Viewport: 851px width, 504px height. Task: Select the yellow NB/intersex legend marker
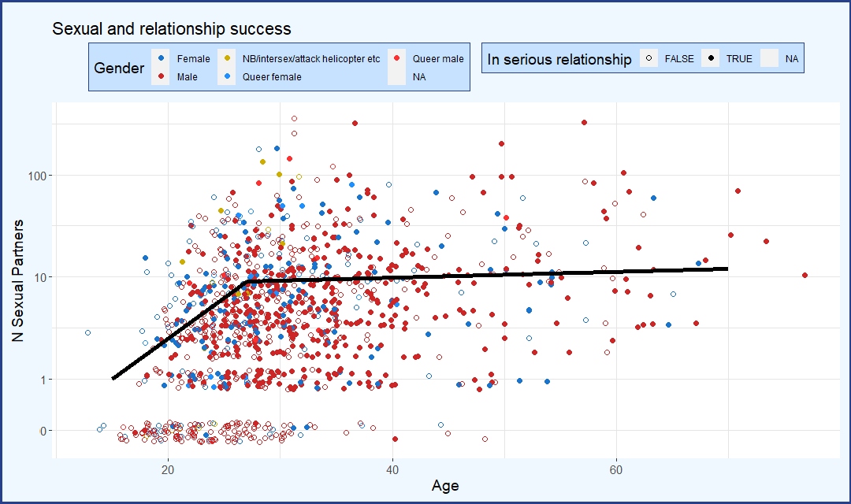pos(227,58)
